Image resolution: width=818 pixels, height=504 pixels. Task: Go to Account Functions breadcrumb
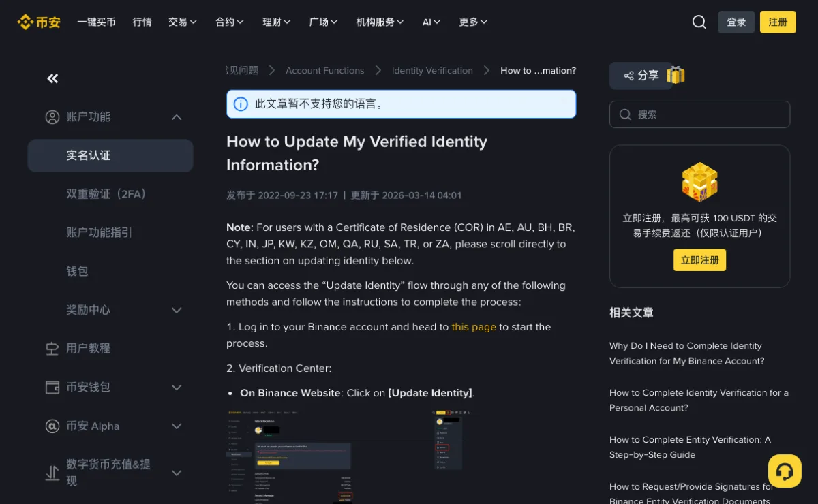[x=324, y=70]
